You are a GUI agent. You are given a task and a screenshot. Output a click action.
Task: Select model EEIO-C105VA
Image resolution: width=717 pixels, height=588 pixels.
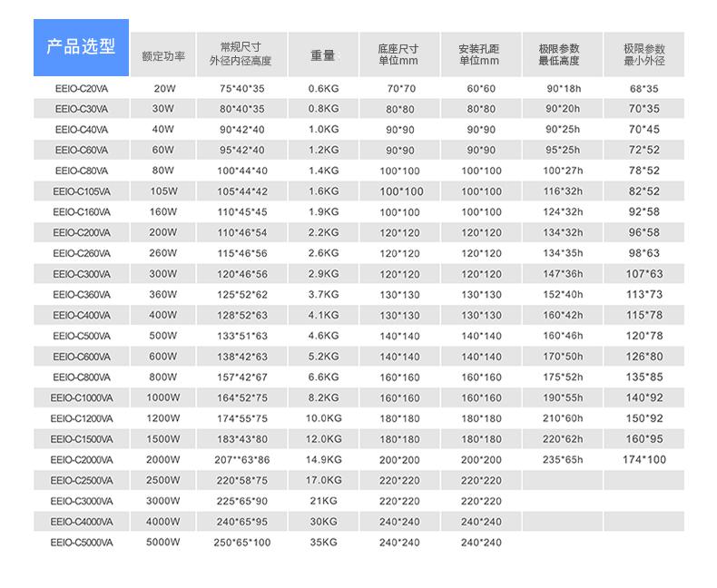point(82,191)
